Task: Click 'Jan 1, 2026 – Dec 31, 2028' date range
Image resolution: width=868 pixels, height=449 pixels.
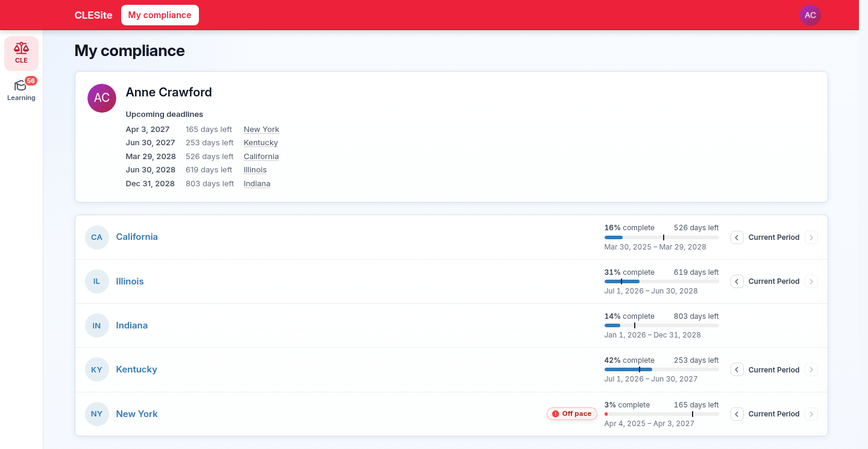Action: [653, 335]
